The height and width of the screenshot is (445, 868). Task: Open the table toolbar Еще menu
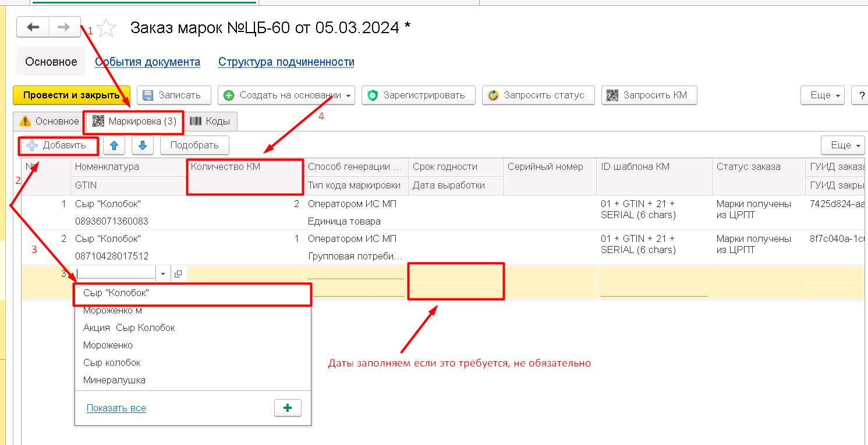tap(842, 145)
